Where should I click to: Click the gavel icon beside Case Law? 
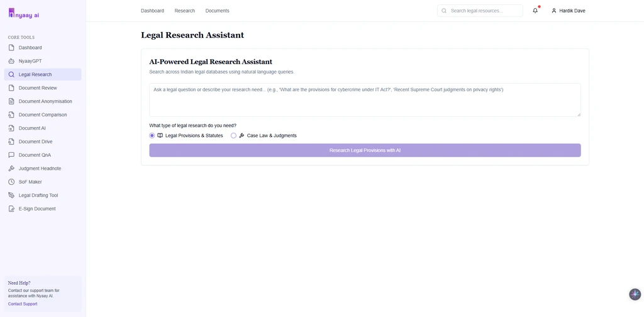241,135
